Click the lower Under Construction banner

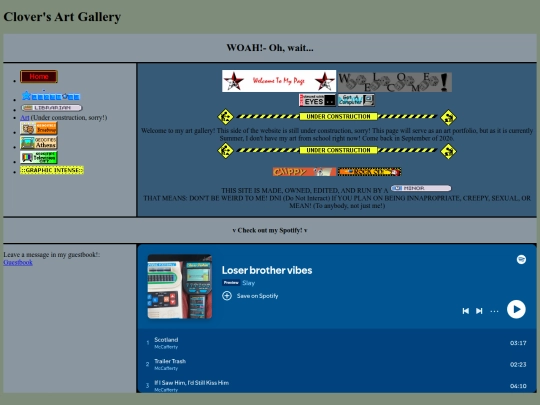pos(337,150)
